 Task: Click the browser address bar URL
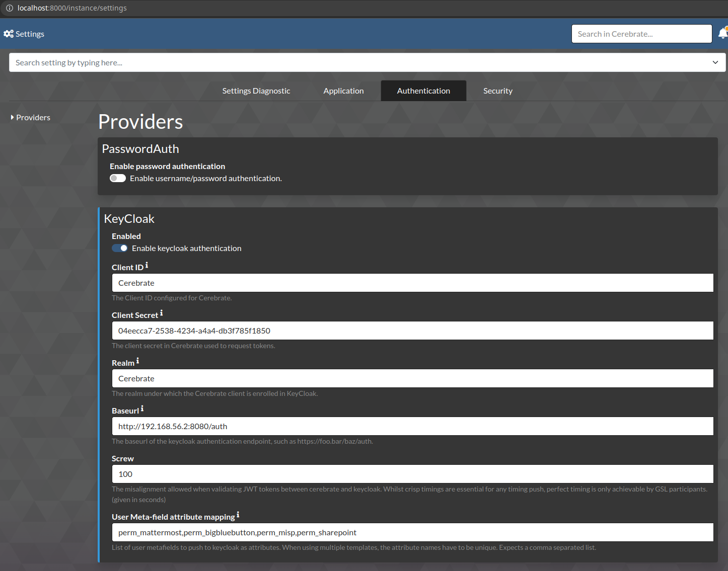(x=72, y=8)
